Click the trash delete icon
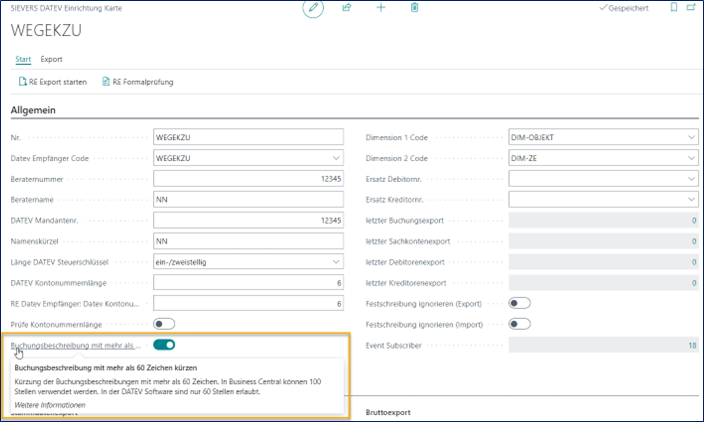This screenshot has height=422, width=704. [414, 8]
